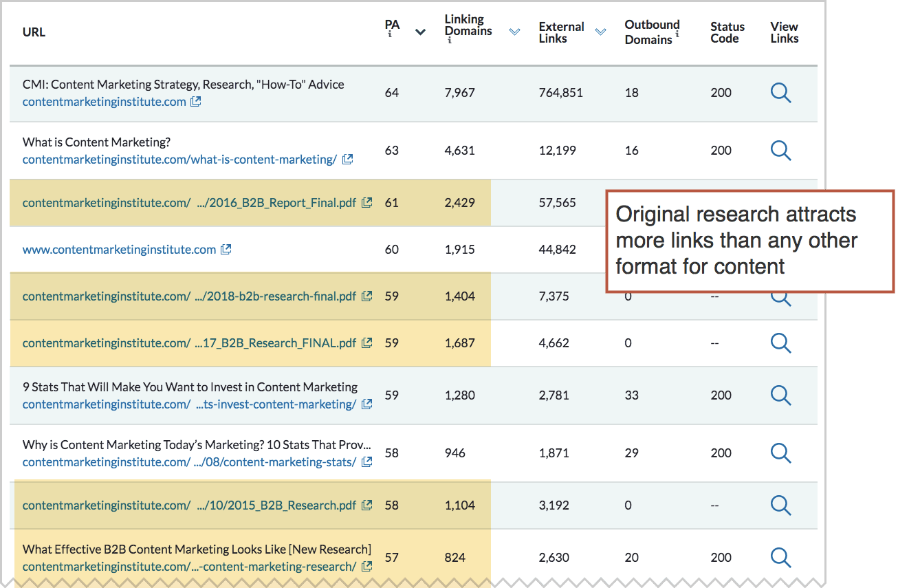This screenshot has height=588, width=909.
Task: Open View Links magnifier for CMI homepage row
Action: pos(781,93)
